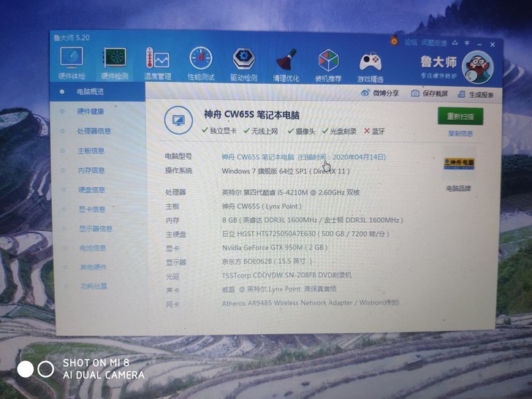532x399 pixels.
Task: Click 生成报表 generate report
Action: pyautogui.click(x=475, y=95)
